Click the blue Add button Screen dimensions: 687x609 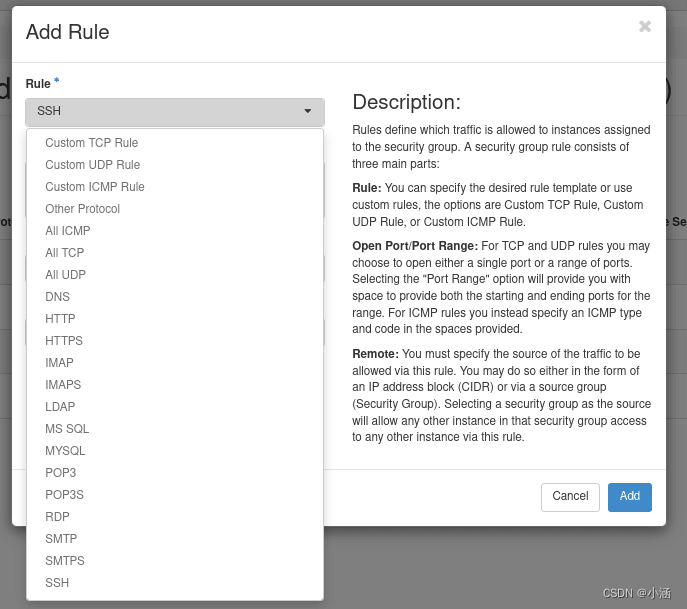pyautogui.click(x=630, y=497)
